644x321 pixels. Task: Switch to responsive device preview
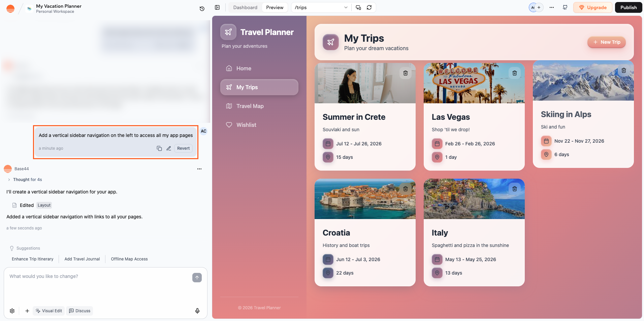[358, 7]
